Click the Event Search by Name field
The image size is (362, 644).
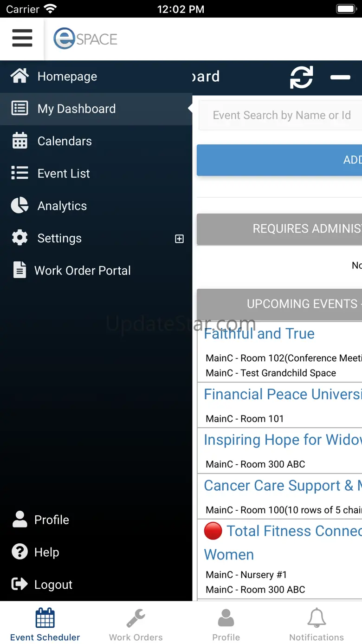pyautogui.click(x=280, y=115)
